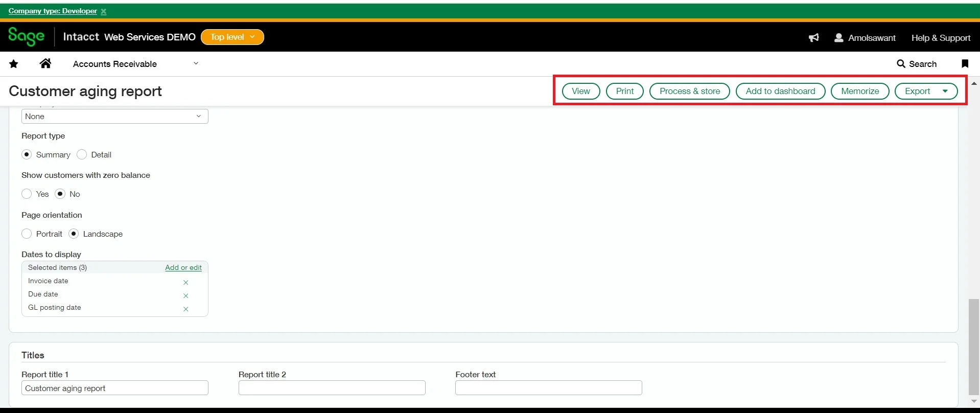This screenshot has height=413, width=980.
Task: Remove Due date from selected items
Action: tap(186, 295)
